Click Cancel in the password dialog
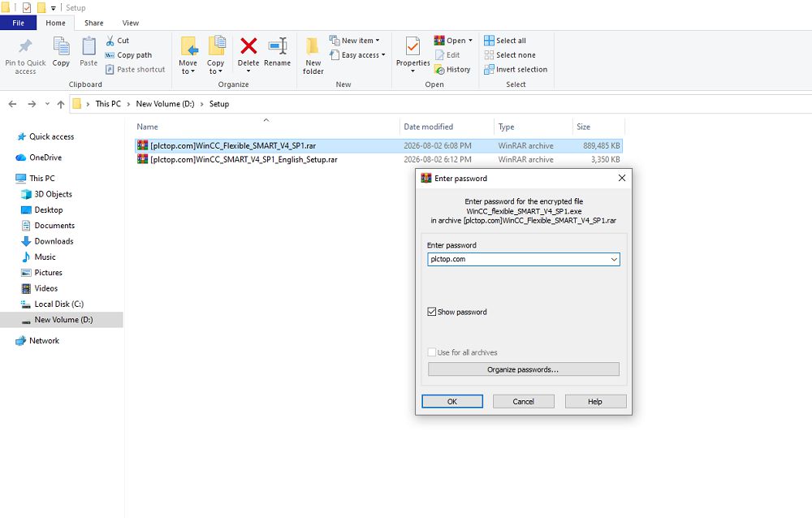Image resolution: width=812 pixels, height=518 pixels. [x=524, y=401]
